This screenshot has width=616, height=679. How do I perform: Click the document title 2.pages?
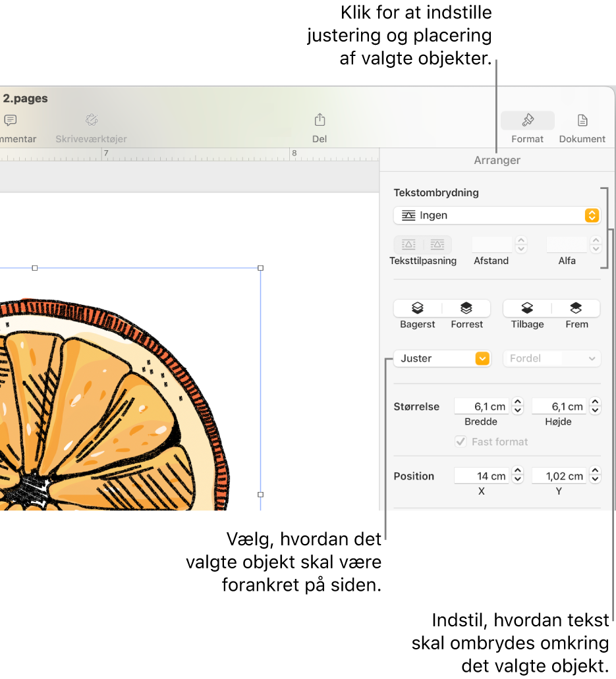(26, 98)
